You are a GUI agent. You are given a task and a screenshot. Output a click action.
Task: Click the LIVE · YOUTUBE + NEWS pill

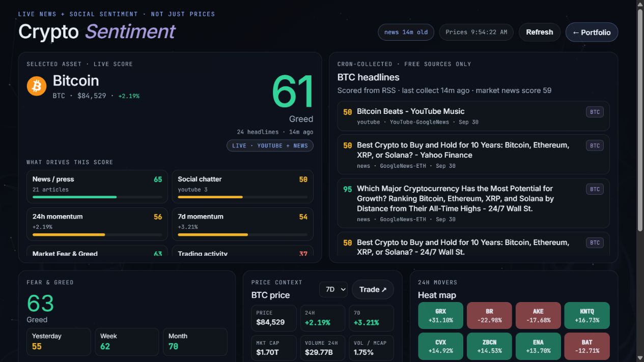click(270, 145)
